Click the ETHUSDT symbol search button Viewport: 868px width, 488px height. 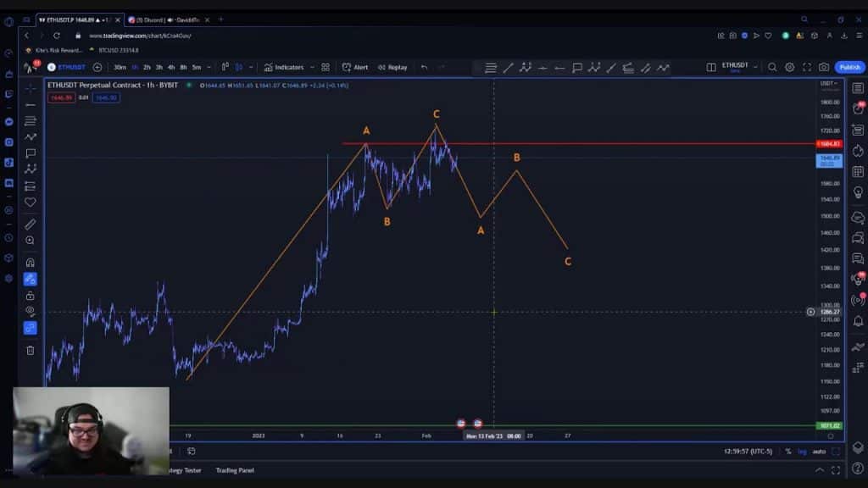coord(66,67)
